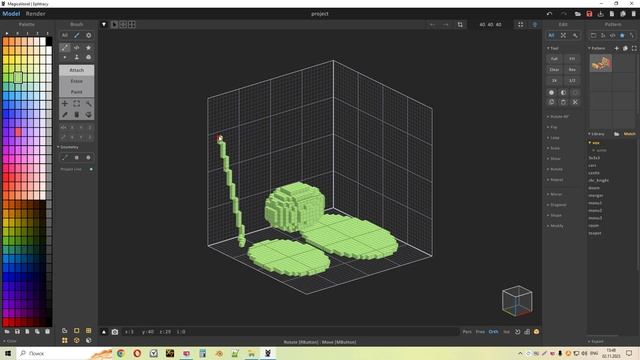Expand the Rotate 90 section

click(x=558, y=117)
